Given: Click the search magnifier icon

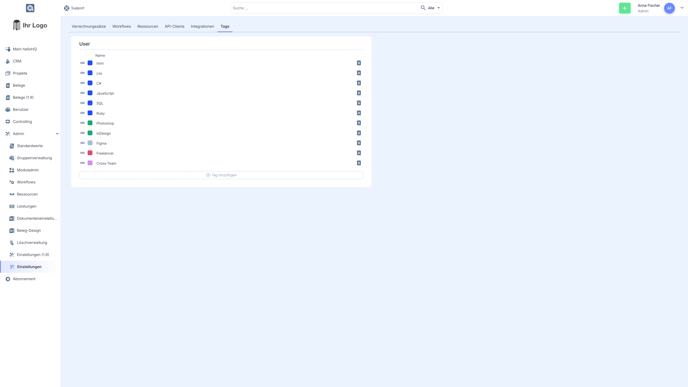Looking at the screenshot, I should tap(423, 8).
